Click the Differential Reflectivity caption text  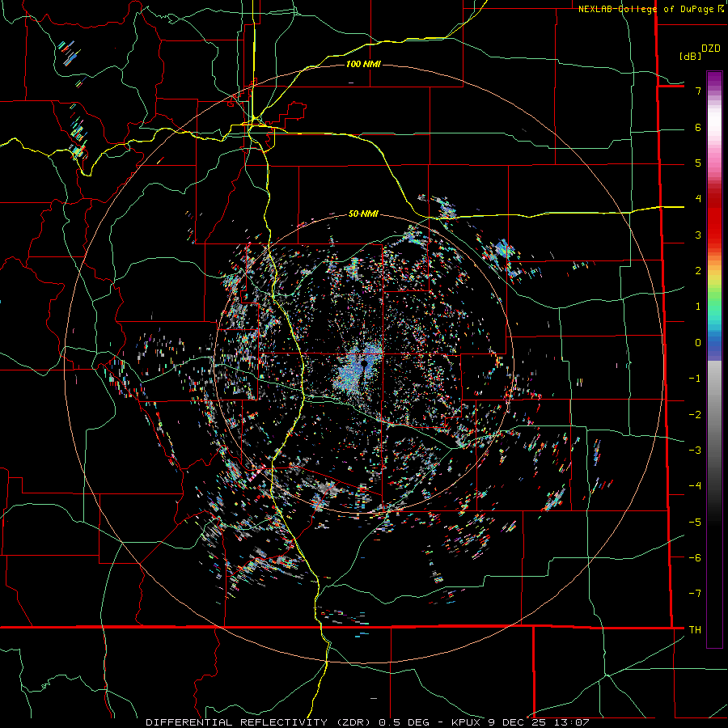pyautogui.click(x=367, y=722)
